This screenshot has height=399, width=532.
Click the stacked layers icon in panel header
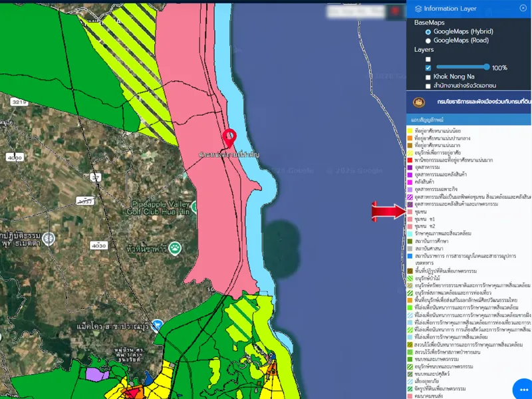(x=418, y=9)
